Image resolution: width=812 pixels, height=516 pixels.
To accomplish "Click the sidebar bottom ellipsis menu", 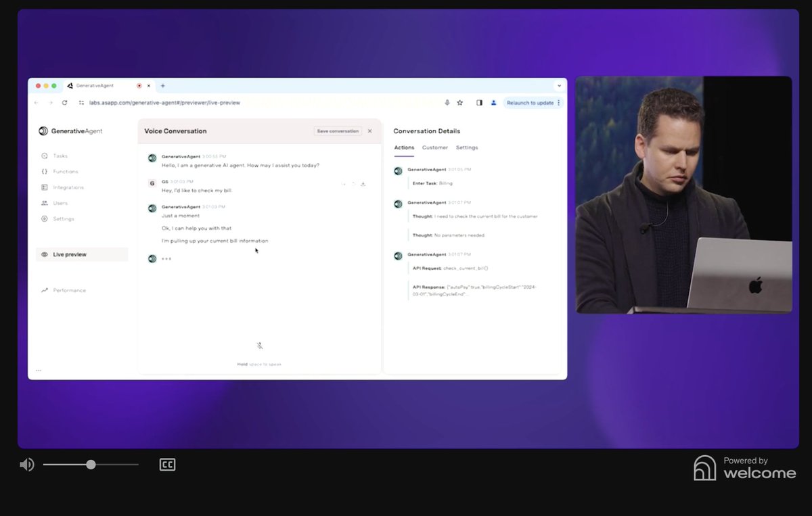I will (x=39, y=370).
